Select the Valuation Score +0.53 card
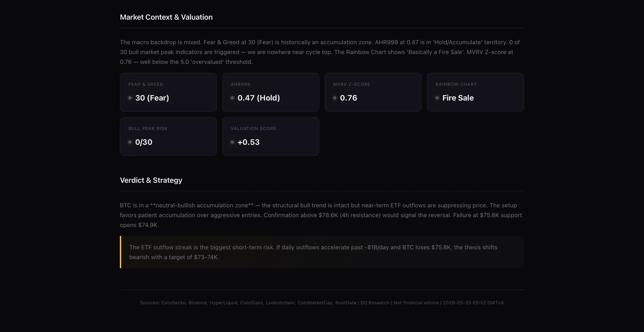The height and width of the screenshot is (332, 644). [271, 137]
